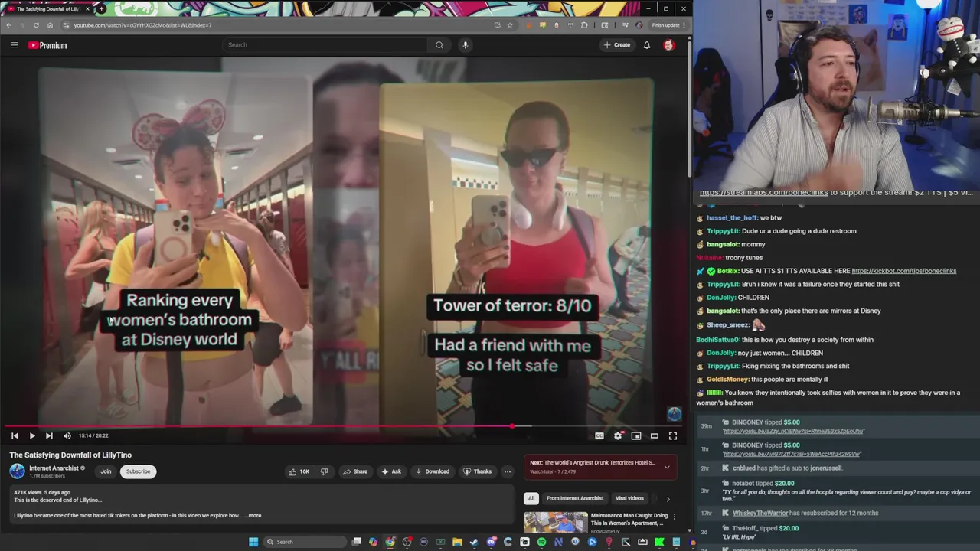The height and width of the screenshot is (551, 980).
Task: Select the All filter chip
Action: pos(531,498)
